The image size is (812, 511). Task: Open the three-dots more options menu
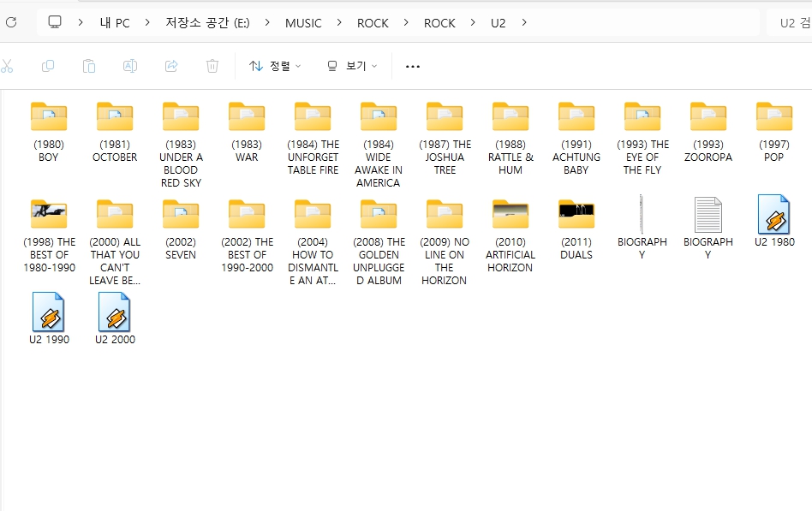tap(413, 66)
